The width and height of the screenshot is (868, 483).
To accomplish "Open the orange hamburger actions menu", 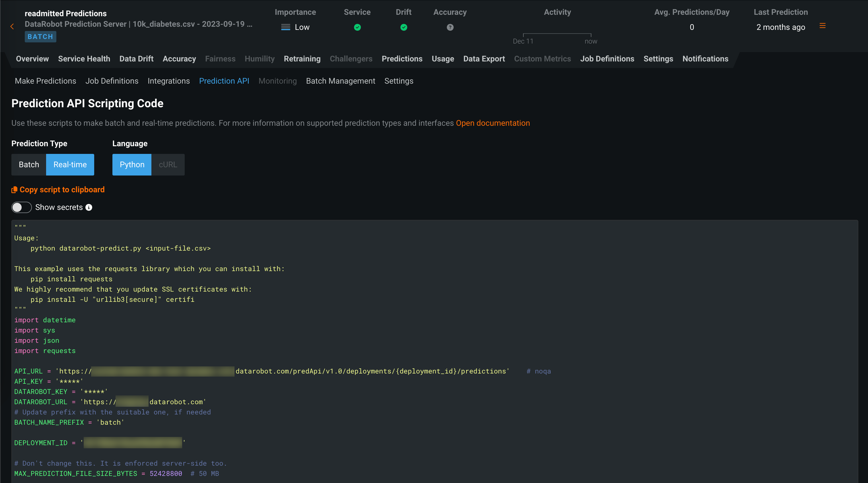I will point(822,26).
